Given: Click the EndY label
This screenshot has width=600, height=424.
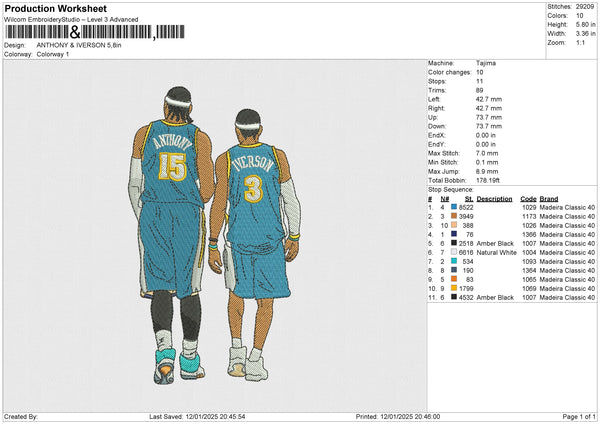Looking at the screenshot, I should click(x=437, y=144).
